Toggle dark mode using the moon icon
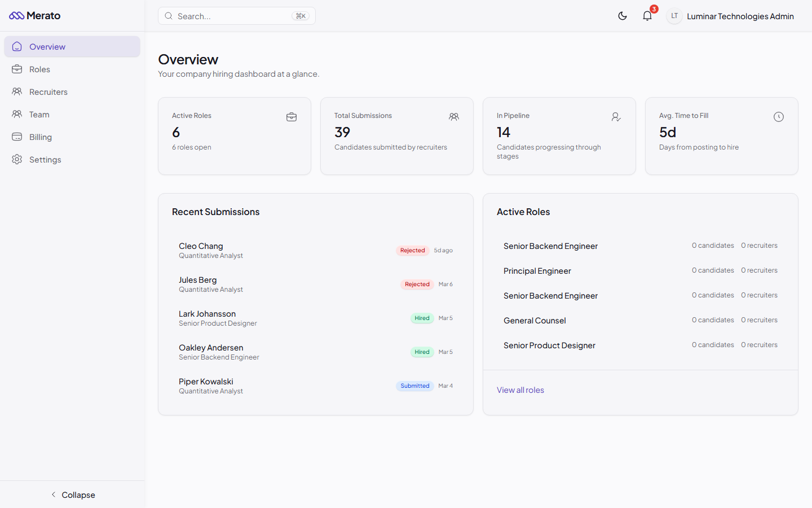 [623, 16]
